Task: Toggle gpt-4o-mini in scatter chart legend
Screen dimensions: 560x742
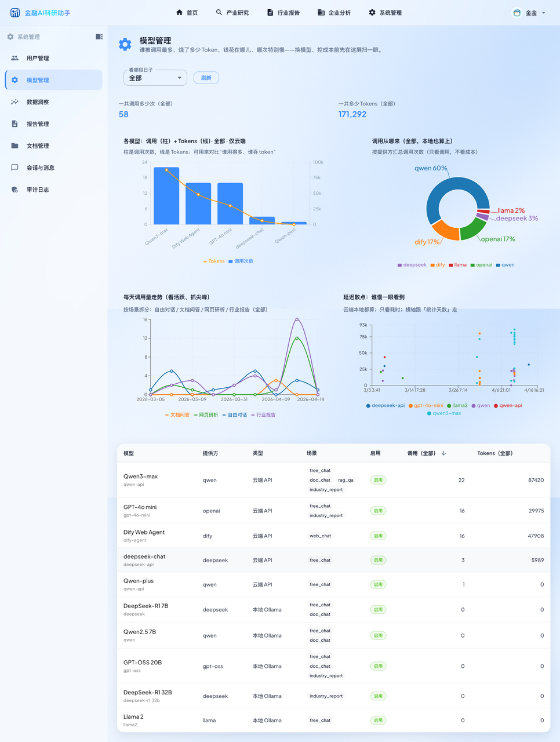Action: [x=426, y=405]
